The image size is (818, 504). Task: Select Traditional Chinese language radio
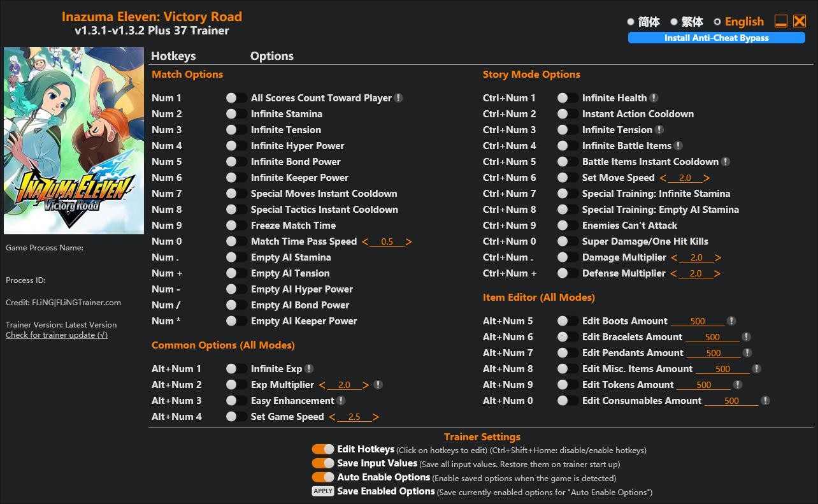[674, 22]
